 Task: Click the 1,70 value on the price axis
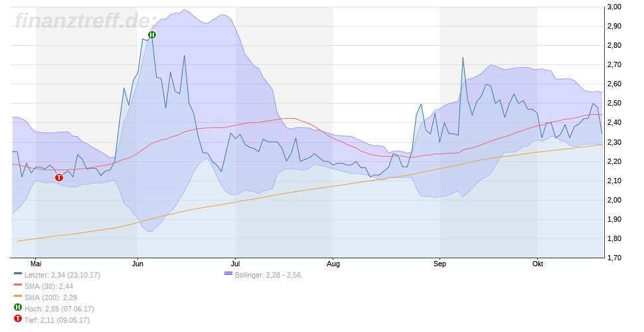click(x=614, y=258)
